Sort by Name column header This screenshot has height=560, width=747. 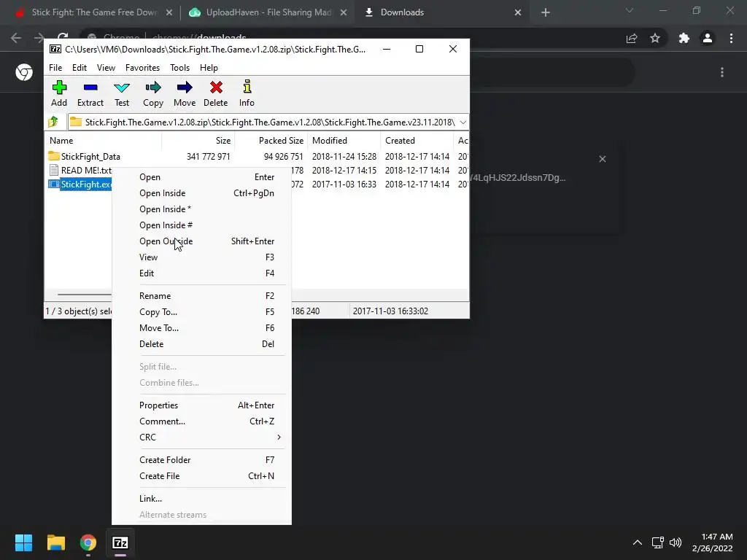[104, 141]
